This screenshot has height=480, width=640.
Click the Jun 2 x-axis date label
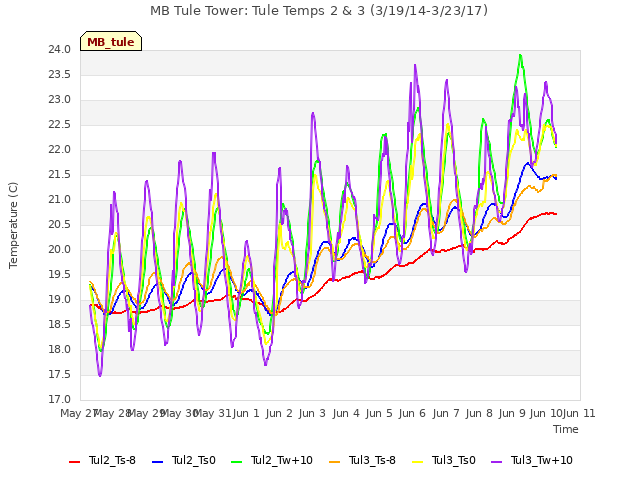(279, 413)
